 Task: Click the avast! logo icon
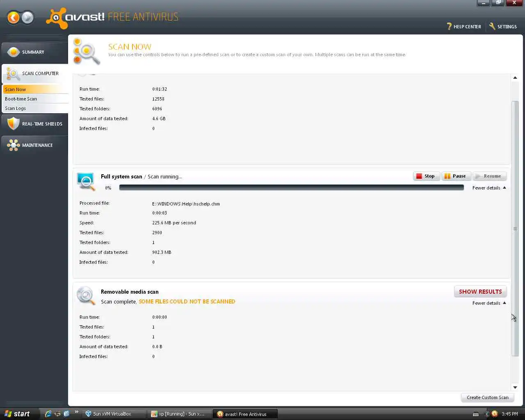[56, 18]
